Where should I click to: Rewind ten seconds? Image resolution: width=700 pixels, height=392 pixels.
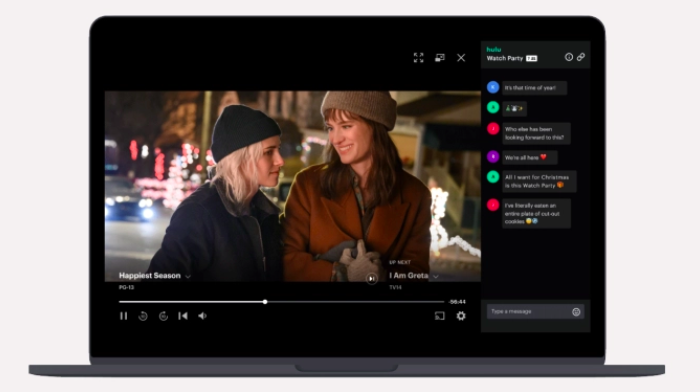(143, 316)
